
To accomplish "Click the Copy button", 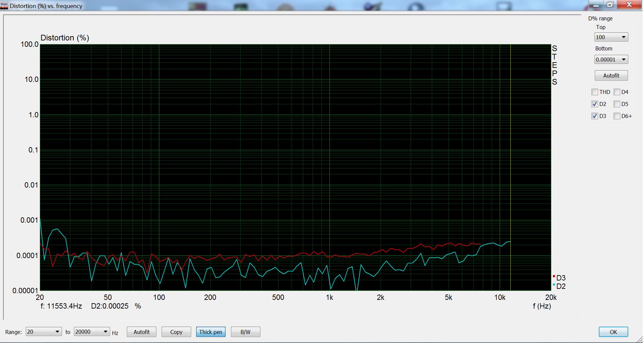I will pos(176,332).
